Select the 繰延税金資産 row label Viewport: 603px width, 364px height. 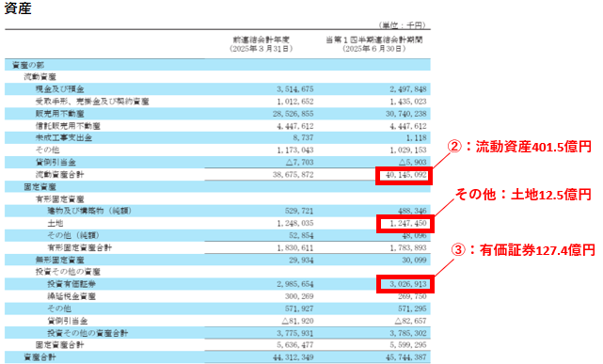[x=71, y=296]
